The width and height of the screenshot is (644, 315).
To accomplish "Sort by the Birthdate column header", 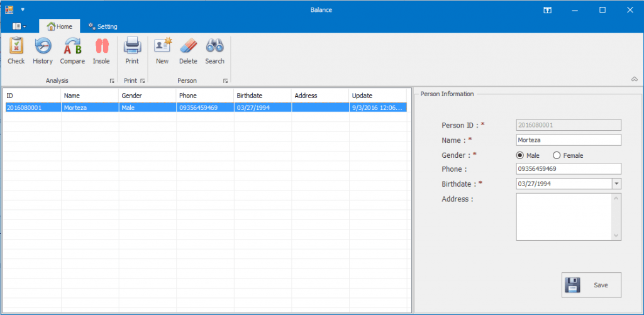I will click(x=262, y=96).
